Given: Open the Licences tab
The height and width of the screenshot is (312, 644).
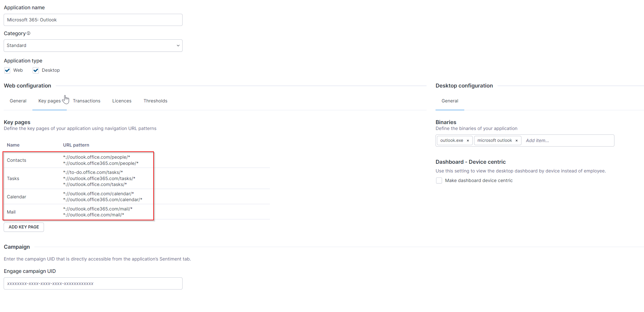Looking at the screenshot, I should (122, 101).
